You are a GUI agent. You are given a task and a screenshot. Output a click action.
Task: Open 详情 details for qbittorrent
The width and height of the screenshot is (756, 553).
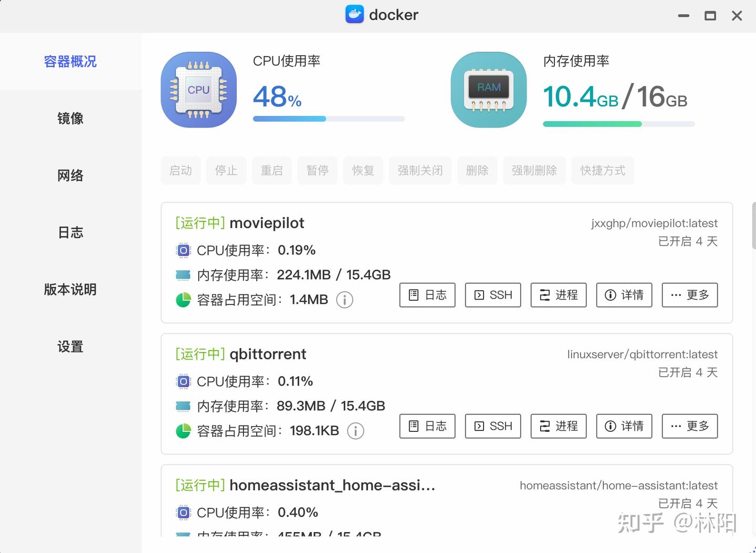click(624, 426)
